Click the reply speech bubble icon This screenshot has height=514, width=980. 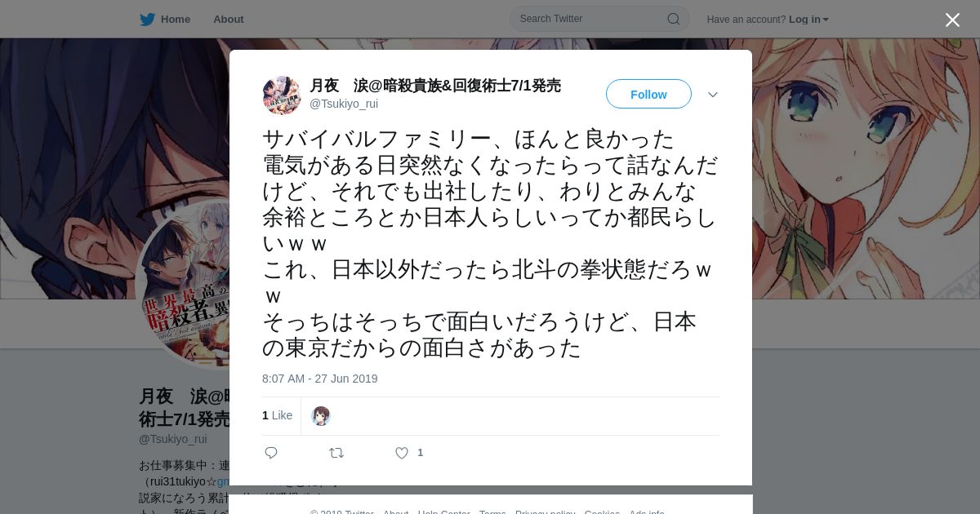click(271, 453)
